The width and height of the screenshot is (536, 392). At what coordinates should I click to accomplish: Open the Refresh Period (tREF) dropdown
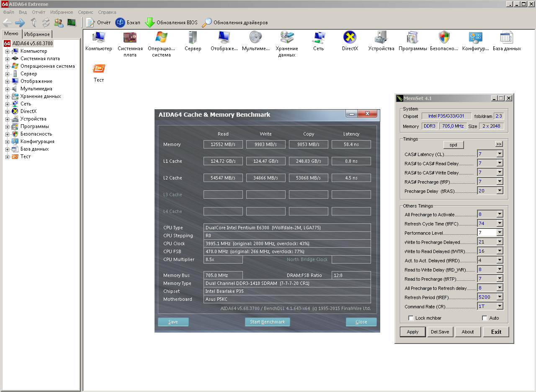coord(500,297)
